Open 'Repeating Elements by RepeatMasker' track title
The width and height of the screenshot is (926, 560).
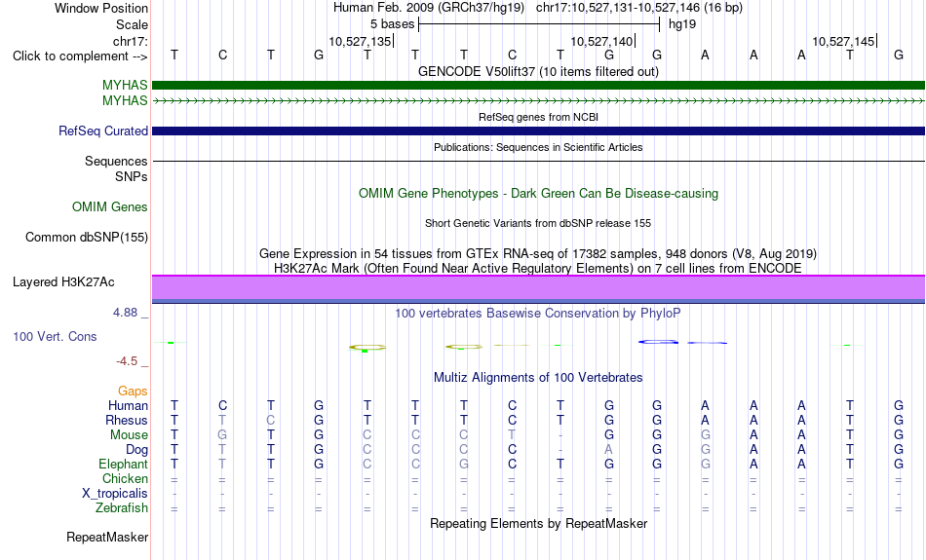[538, 524]
